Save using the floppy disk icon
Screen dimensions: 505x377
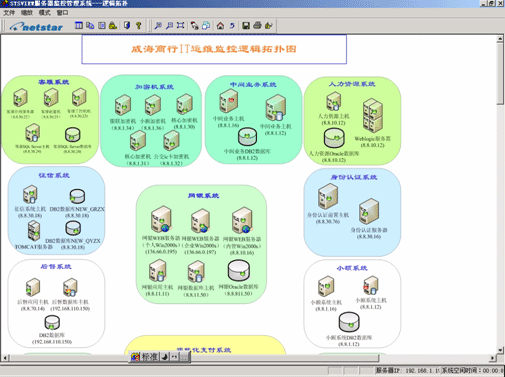click(x=246, y=26)
